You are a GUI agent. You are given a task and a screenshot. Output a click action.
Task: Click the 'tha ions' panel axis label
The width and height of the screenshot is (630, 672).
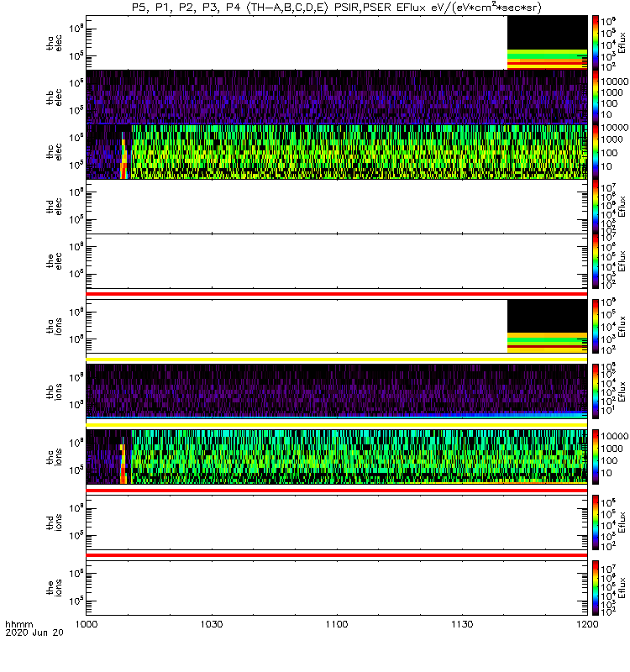pos(54,327)
